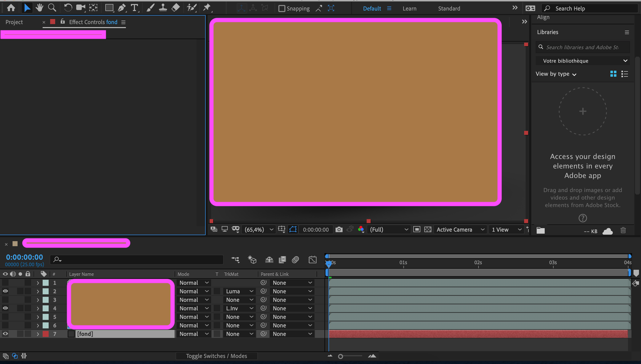641x364 pixels.
Task: Open the viewer magnification dropdown showing 65,4%
Action: coord(259,229)
